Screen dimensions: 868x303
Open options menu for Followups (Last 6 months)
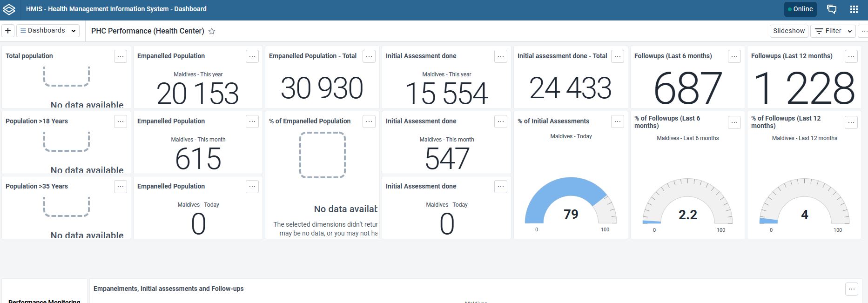[x=734, y=56]
